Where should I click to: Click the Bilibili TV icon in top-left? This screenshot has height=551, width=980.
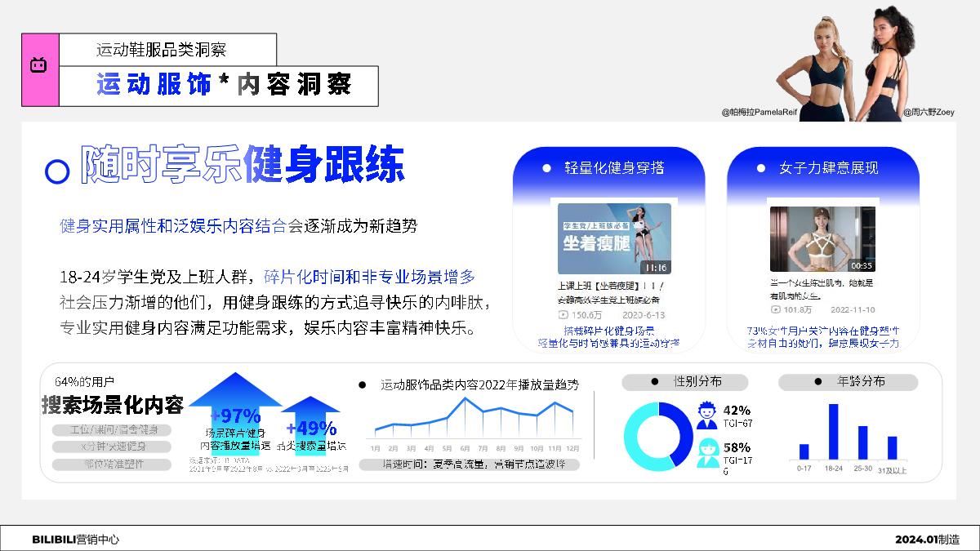(38, 64)
